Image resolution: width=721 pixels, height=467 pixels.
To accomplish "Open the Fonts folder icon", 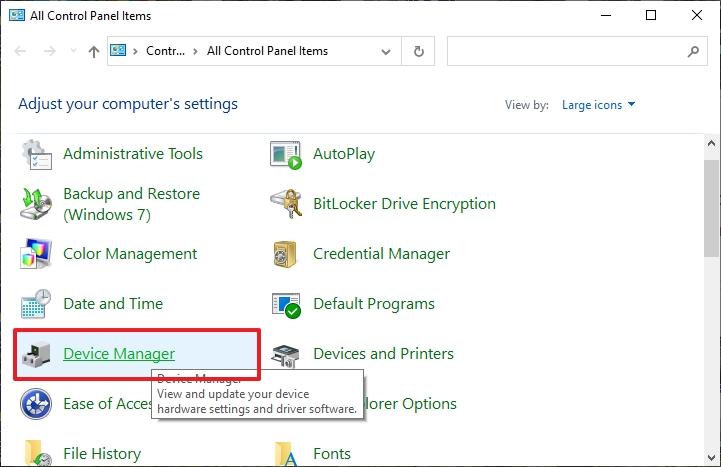I will [286, 454].
